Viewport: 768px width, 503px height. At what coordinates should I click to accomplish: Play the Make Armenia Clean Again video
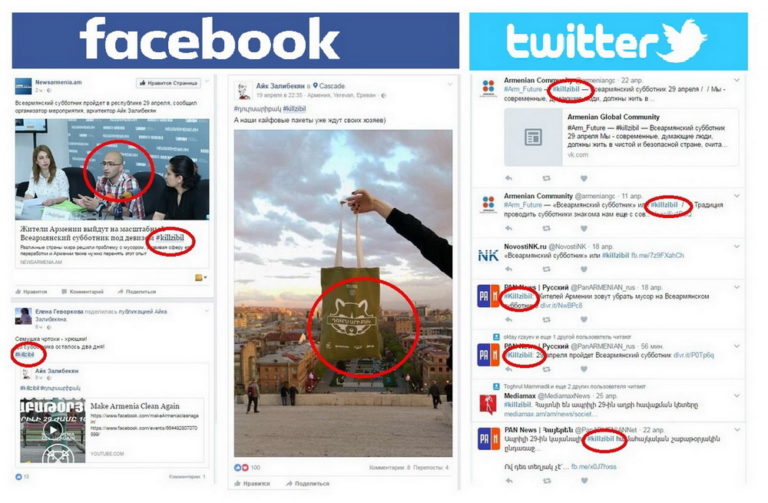[x=53, y=431]
